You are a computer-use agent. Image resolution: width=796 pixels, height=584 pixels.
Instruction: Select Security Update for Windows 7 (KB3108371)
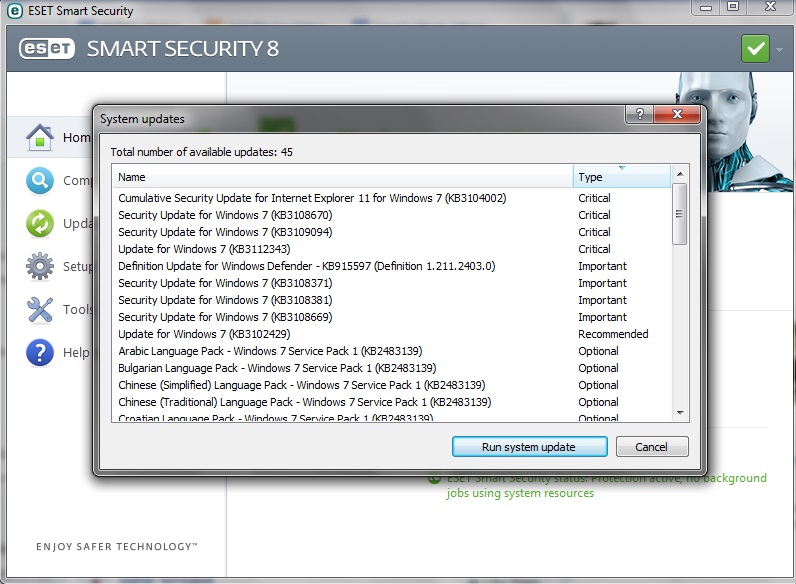[x=392, y=283]
